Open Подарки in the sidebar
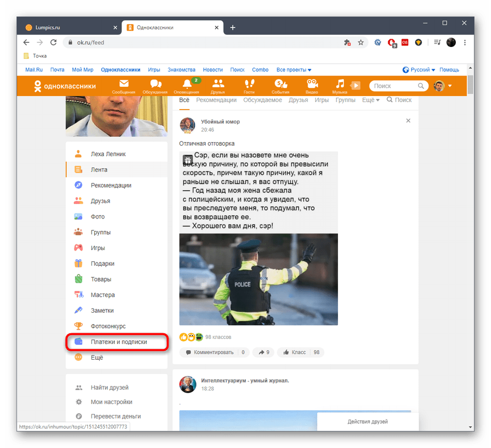 click(x=116, y=264)
